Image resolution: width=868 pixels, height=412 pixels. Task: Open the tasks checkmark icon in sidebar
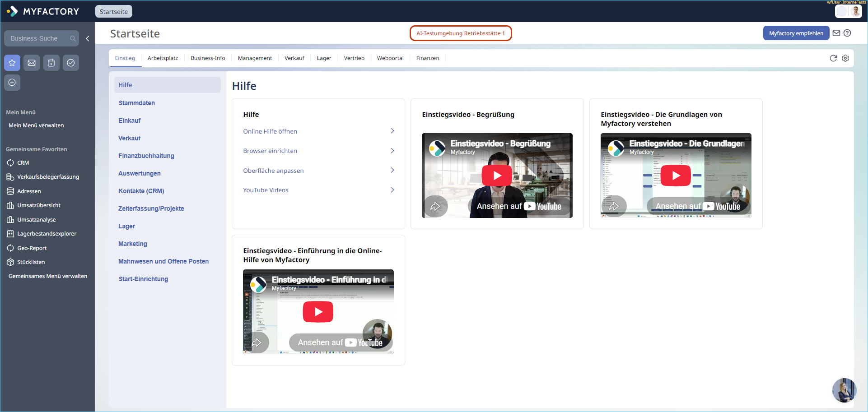point(71,63)
